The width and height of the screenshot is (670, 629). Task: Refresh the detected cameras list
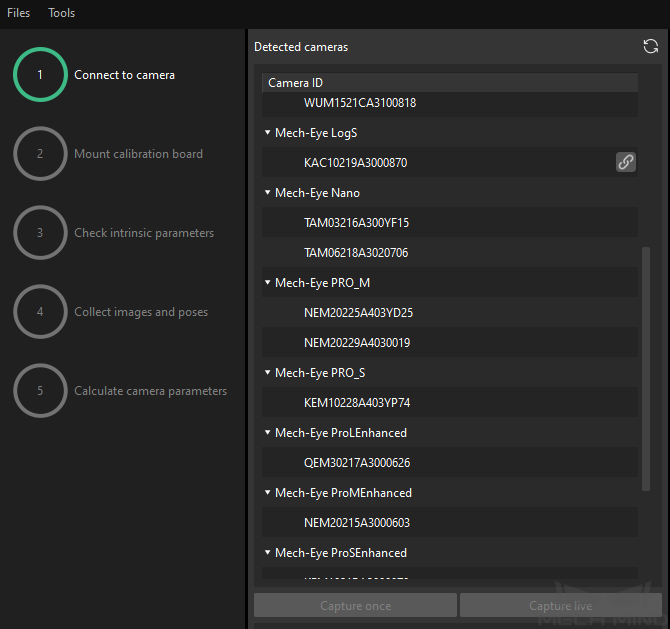click(x=650, y=47)
